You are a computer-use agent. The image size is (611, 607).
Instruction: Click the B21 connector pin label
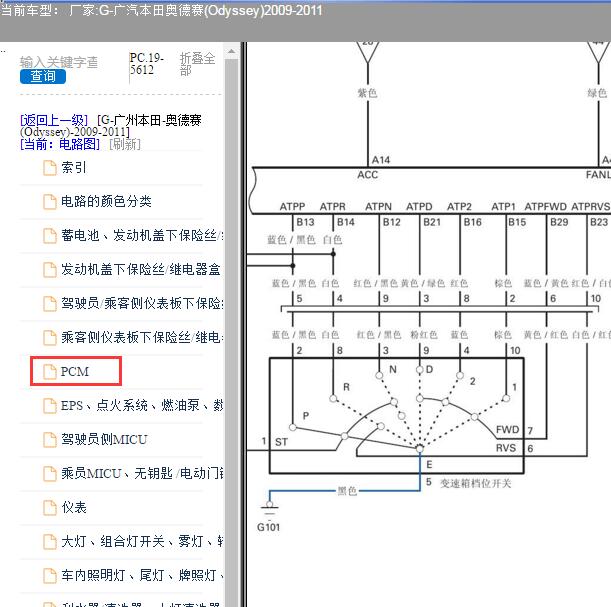coord(432,222)
